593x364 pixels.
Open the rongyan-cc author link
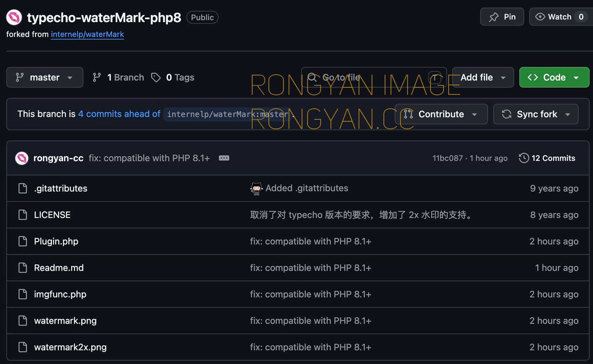pos(59,158)
